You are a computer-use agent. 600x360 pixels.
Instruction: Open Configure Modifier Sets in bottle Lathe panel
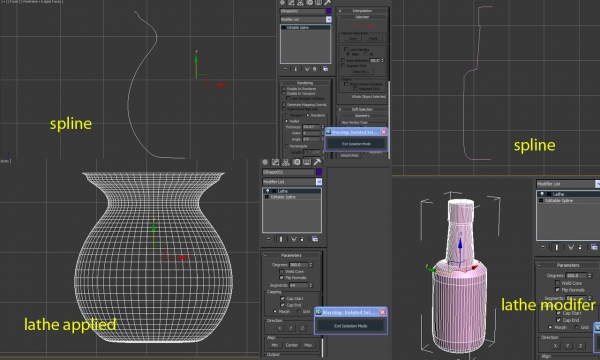click(594, 247)
